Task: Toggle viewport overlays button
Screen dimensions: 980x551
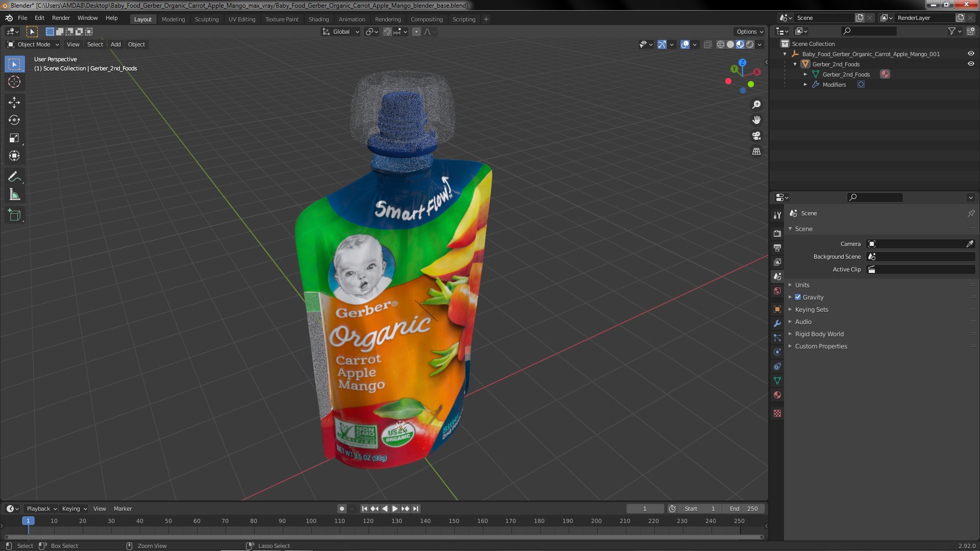Action: click(x=685, y=44)
